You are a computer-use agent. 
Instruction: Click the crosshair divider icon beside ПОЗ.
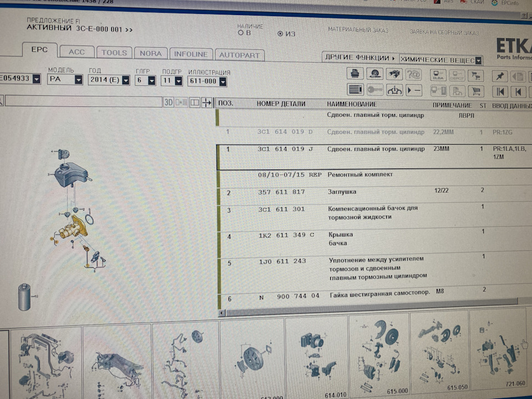207,103
